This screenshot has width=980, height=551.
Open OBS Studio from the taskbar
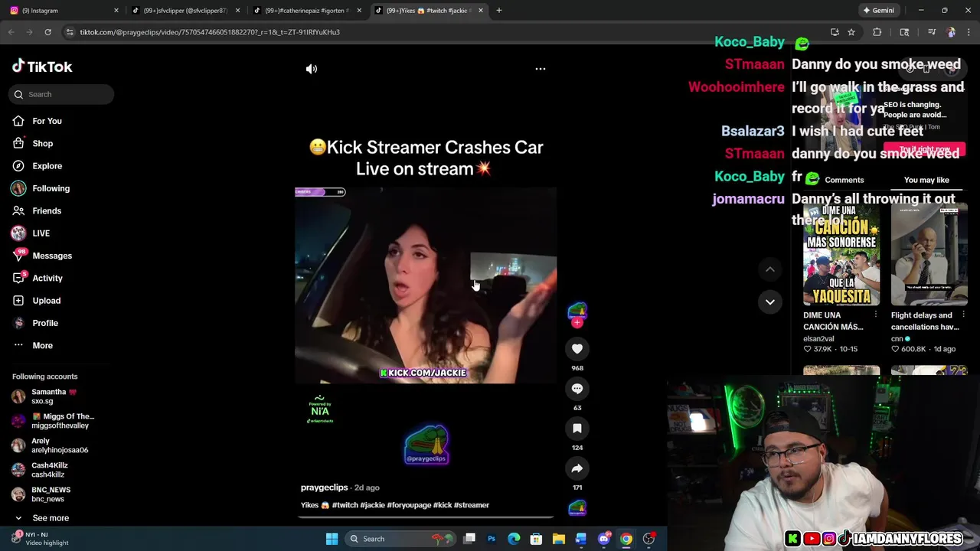[649, 539]
